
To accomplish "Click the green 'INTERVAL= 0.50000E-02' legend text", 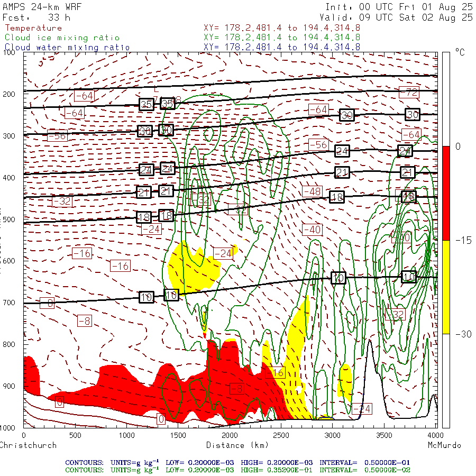I will pyautogui.click(x=364, y=470).
